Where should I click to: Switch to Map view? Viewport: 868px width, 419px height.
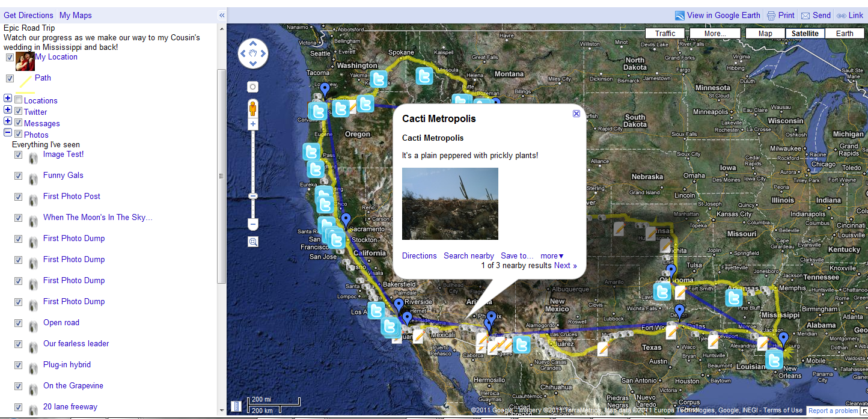[x=765, y=34]
